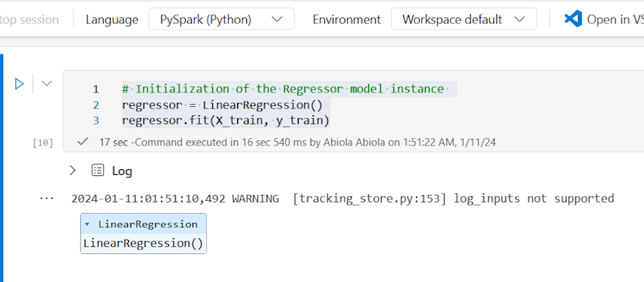This screenshot has width=644, height=282.
Task: Click the Stop session button
Action: click(29, 19)
